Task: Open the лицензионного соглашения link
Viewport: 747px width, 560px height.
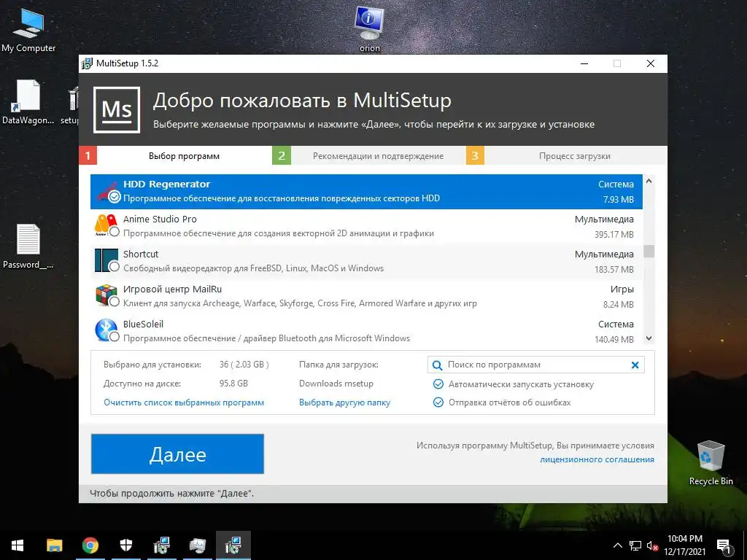Action: (597, 459)
